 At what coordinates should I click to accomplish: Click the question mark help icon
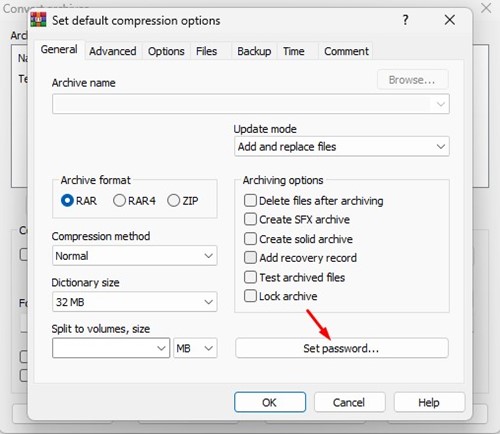[405, 20]
